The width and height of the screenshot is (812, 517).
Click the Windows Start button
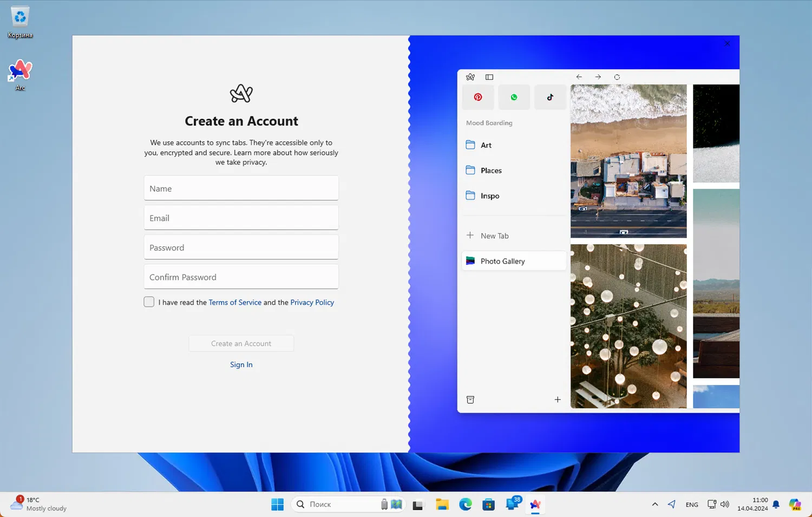[x=277, y=505]
